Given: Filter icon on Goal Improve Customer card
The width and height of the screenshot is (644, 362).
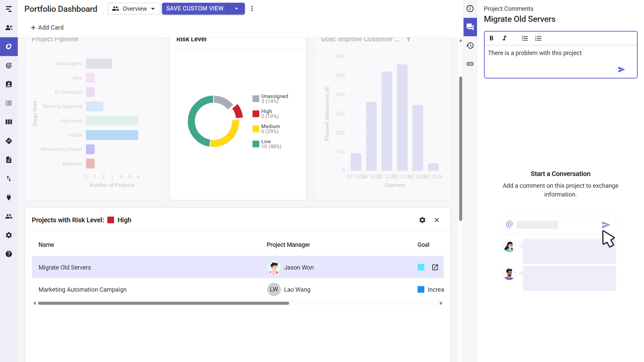Looking at the screenshot, I should (408, 39).
